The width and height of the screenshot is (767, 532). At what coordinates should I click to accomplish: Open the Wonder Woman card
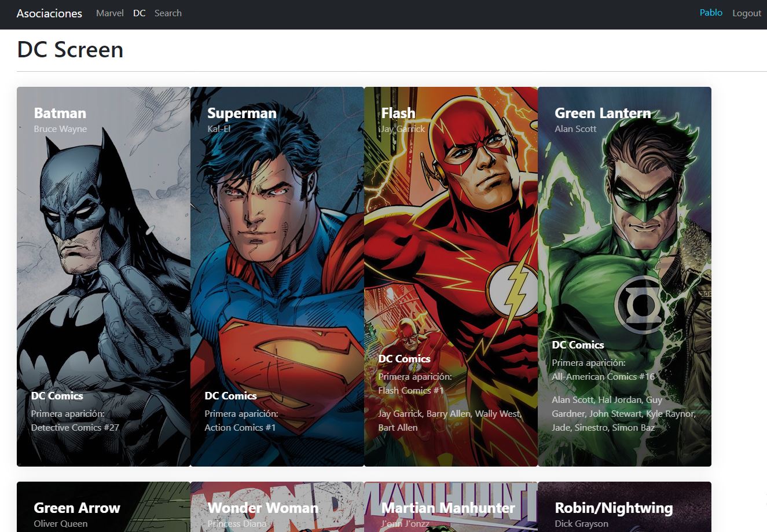click(277, 507)
